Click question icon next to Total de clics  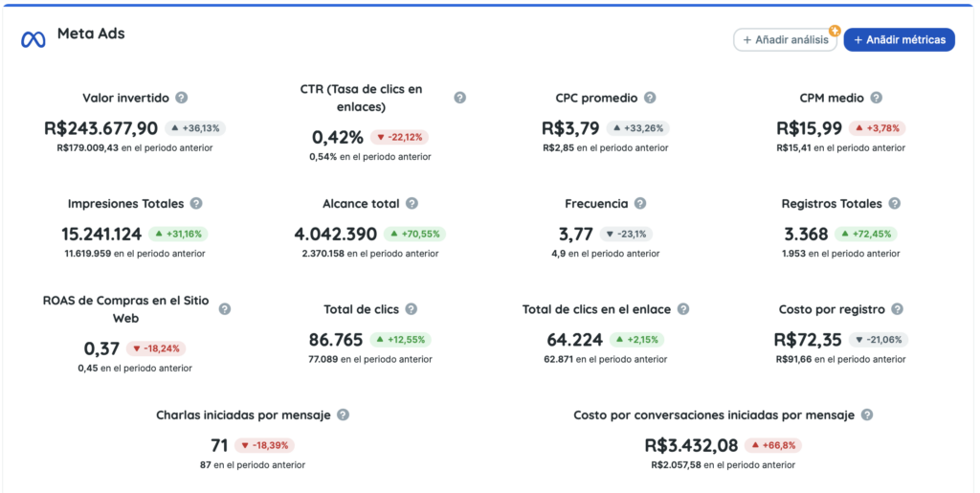coord(411,309)
